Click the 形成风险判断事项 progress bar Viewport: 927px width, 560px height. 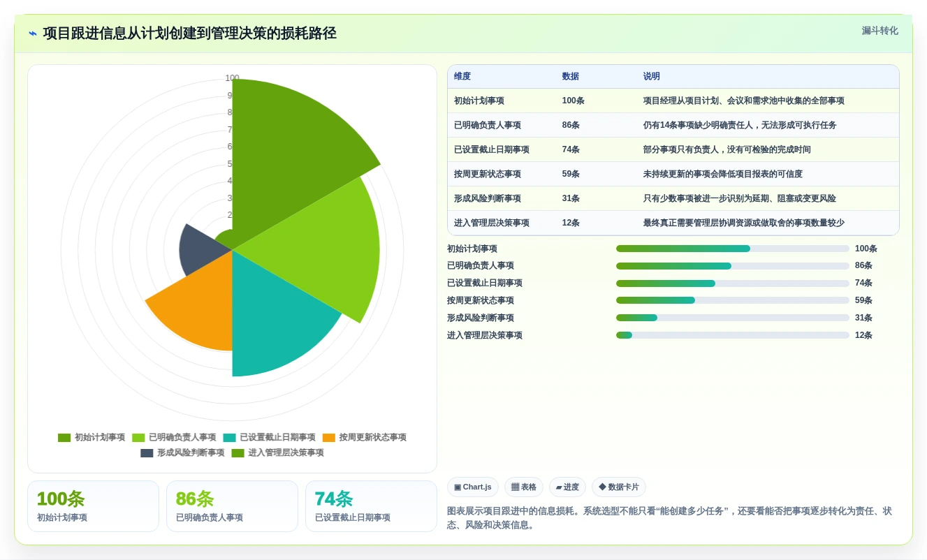pos(733,318)
